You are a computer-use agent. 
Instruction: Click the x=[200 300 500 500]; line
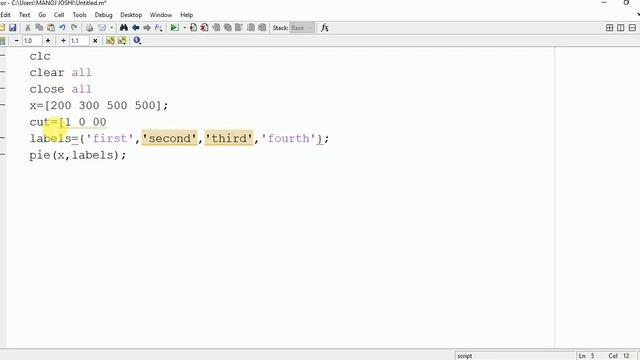coord(99,105)
